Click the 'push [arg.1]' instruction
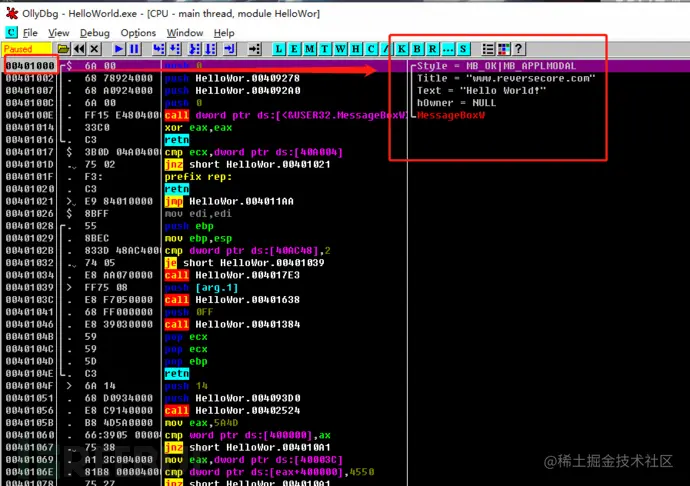The image size is (690, 486). 201,288
